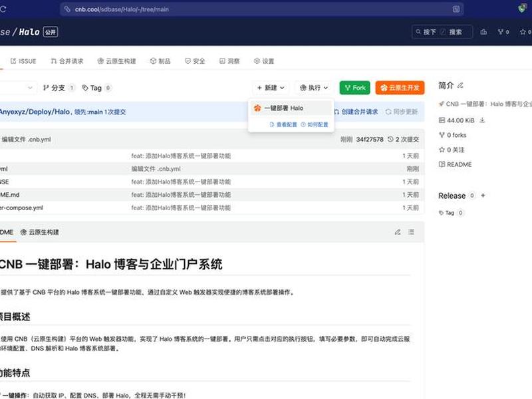Open README link in sidebar

(456, 164)
